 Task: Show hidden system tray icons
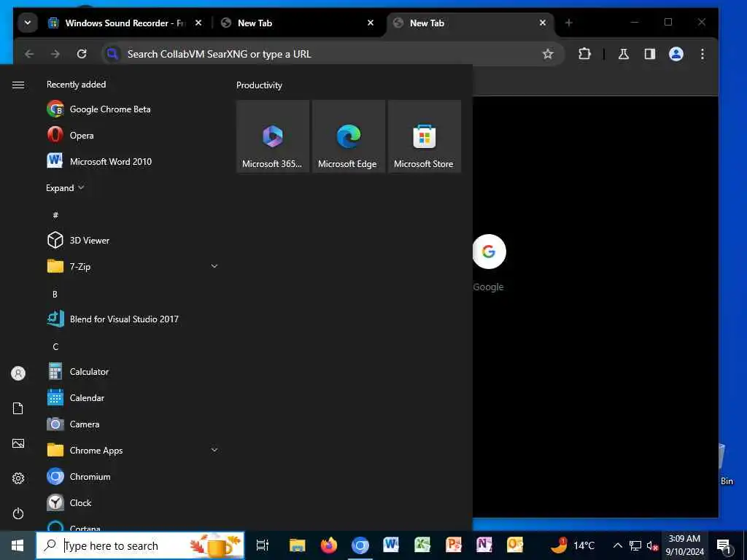tap(617, 545)
